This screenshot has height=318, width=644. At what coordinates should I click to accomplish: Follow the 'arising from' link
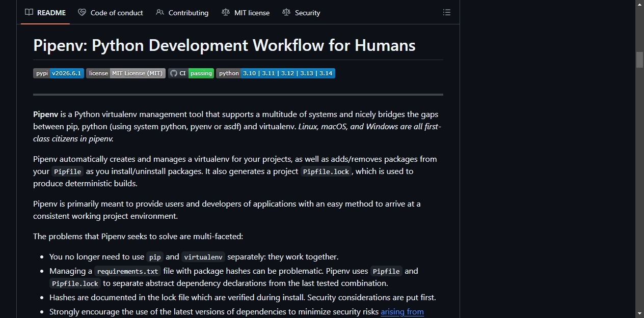click(x=402, y=311)
